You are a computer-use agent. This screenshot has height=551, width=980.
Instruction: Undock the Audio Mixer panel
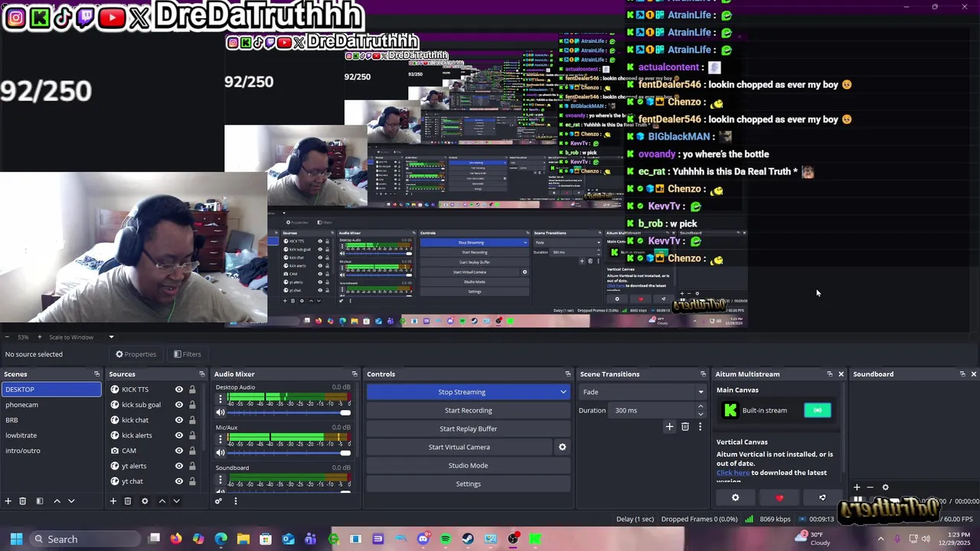(354, 374)
